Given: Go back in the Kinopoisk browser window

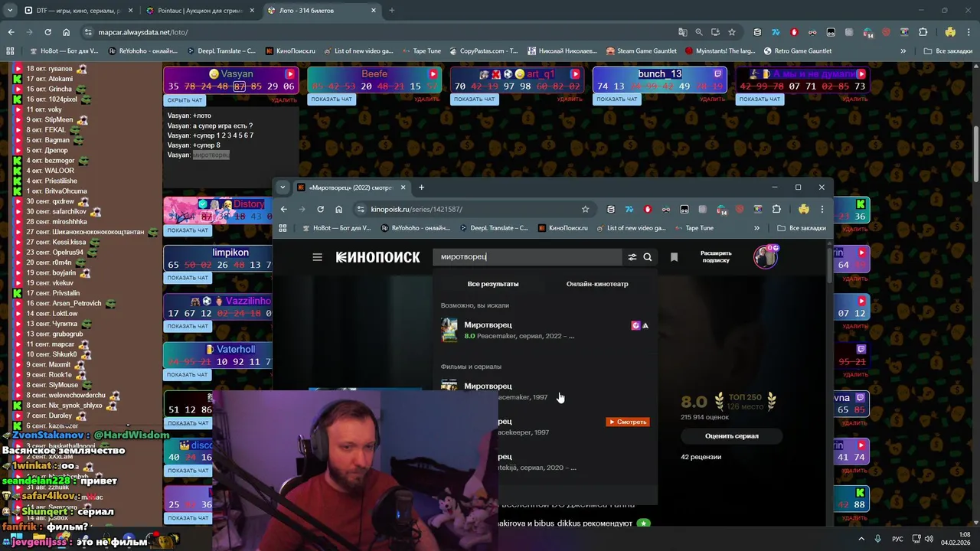Looking at the screenshot, I should pos(283,209).
